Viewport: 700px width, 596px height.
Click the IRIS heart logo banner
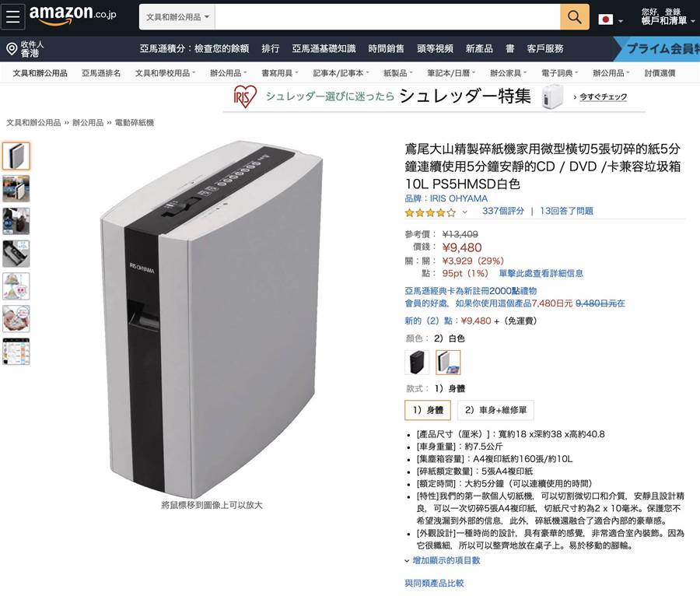(x=245, y=97)
